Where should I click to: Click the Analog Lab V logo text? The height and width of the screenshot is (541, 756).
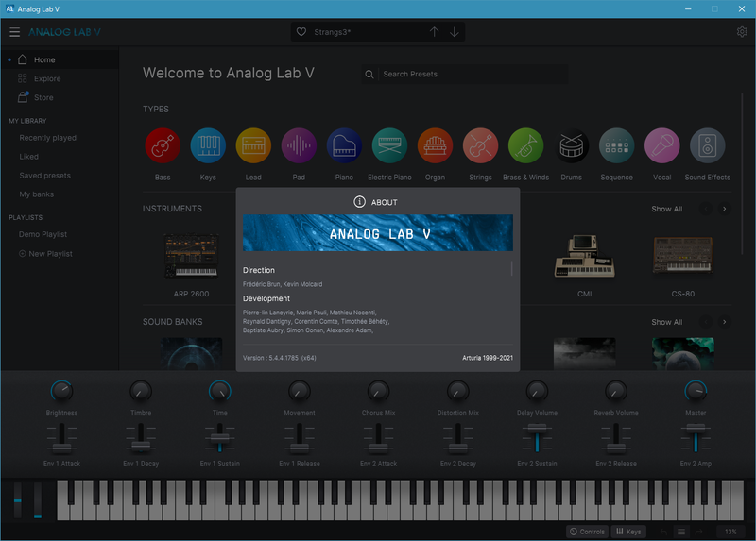pyautogui.click(x=64, y=32)
